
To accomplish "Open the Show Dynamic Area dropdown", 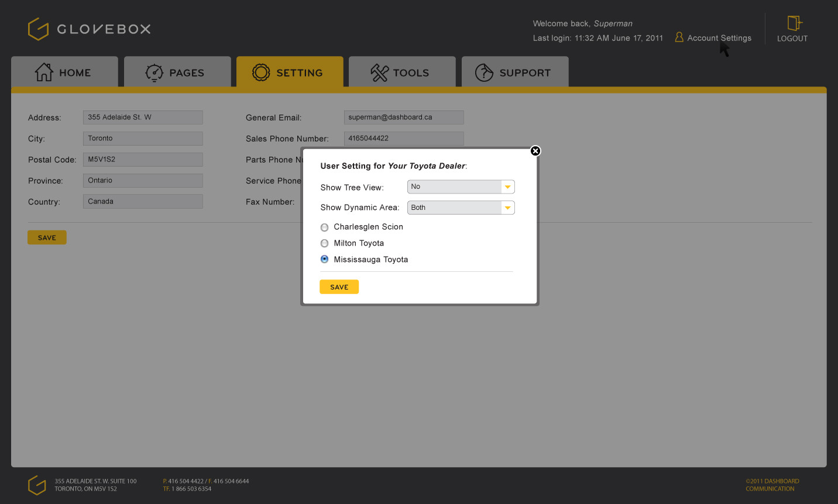I will (x=461, y=208).
